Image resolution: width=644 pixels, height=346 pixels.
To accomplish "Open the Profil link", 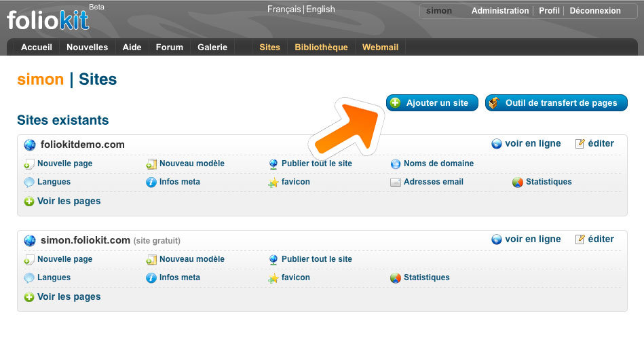I will point(549,11).
